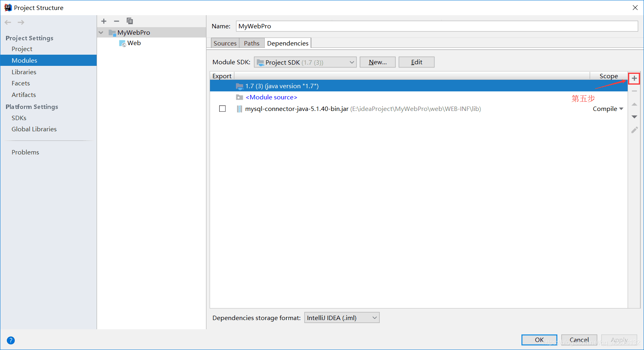The width and height of the screenshot is (644, 350).
Task: Move dependency up with the arrow
Action: click(x=634, y=104)
